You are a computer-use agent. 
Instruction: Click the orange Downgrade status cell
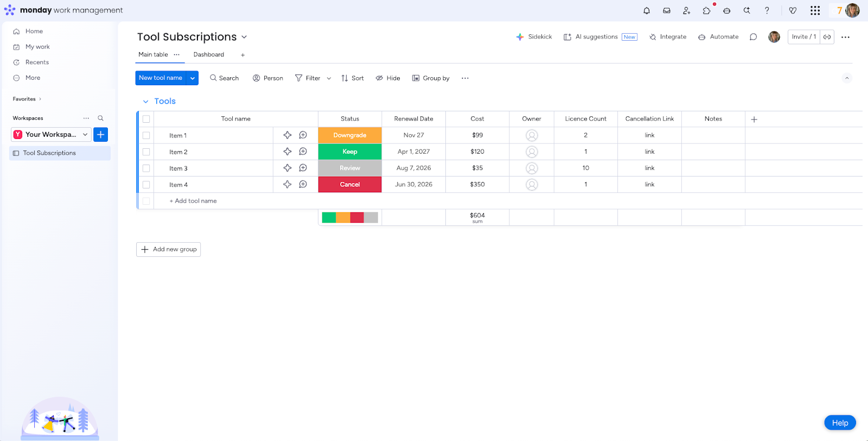click(x=350, y=135)
